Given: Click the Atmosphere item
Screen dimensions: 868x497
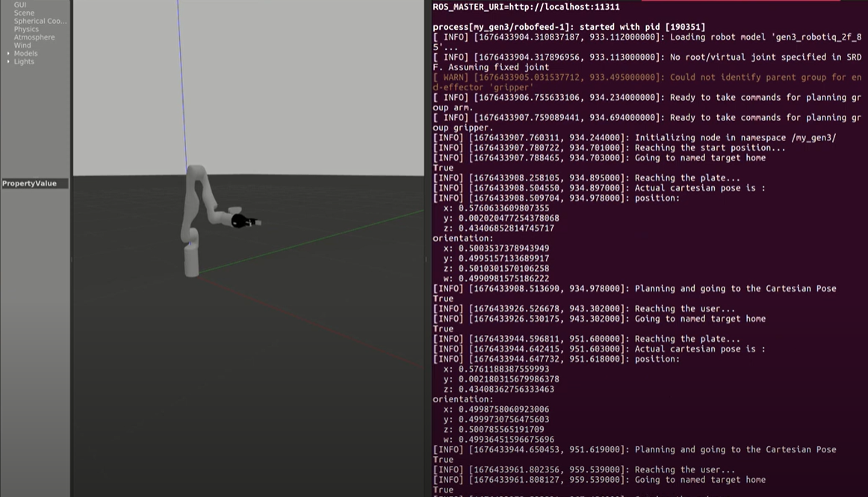Looking at the screenshot, I should 34,37.
